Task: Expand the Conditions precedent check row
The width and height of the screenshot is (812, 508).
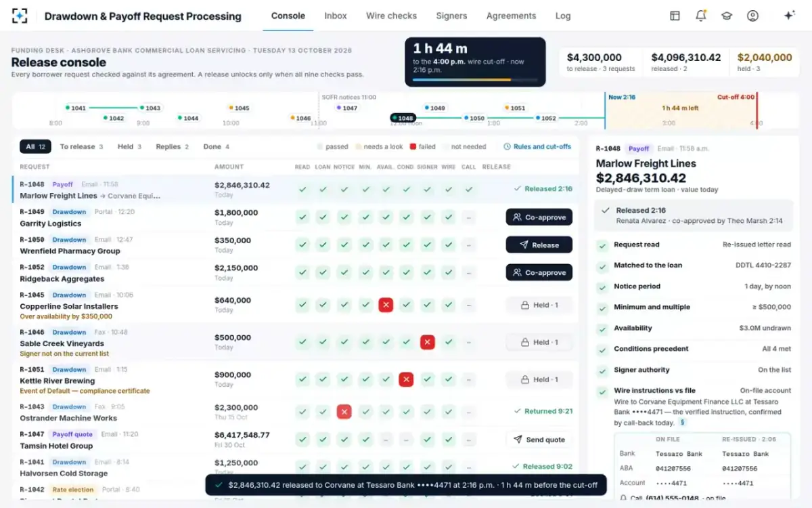Action: (x=694, y=350)
